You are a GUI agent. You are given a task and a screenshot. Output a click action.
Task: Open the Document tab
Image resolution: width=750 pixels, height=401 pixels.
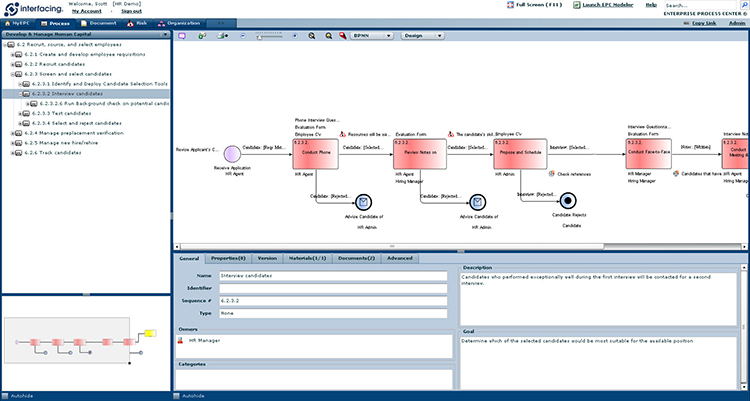(99, 23)
